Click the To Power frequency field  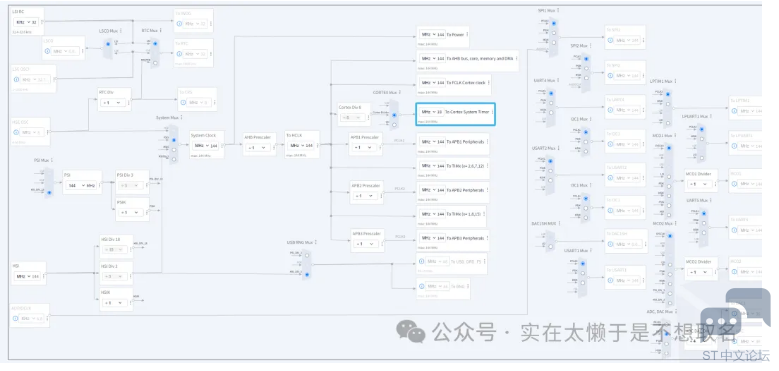432,35
